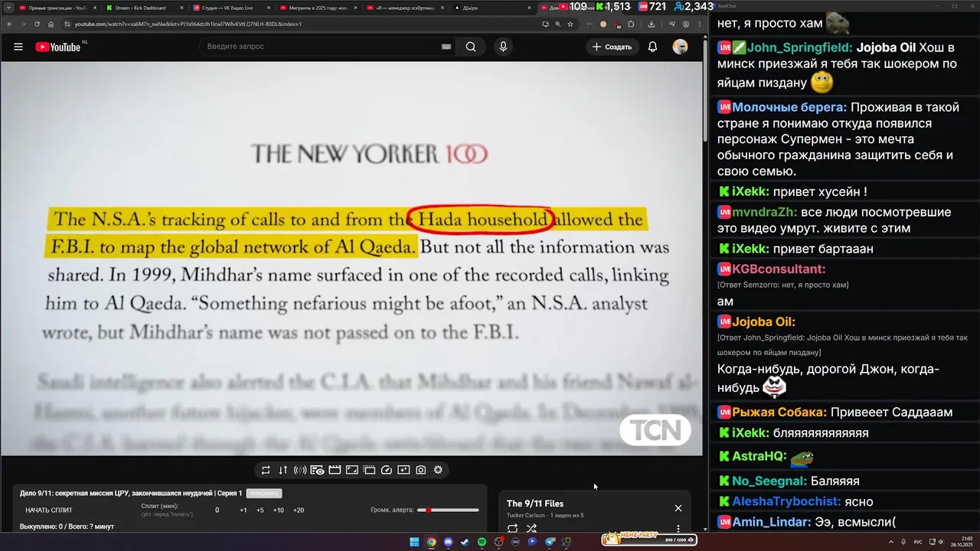980x551 pixels.
Task: Click Рыжая Собака username in chat
Action: coord(779,412)
